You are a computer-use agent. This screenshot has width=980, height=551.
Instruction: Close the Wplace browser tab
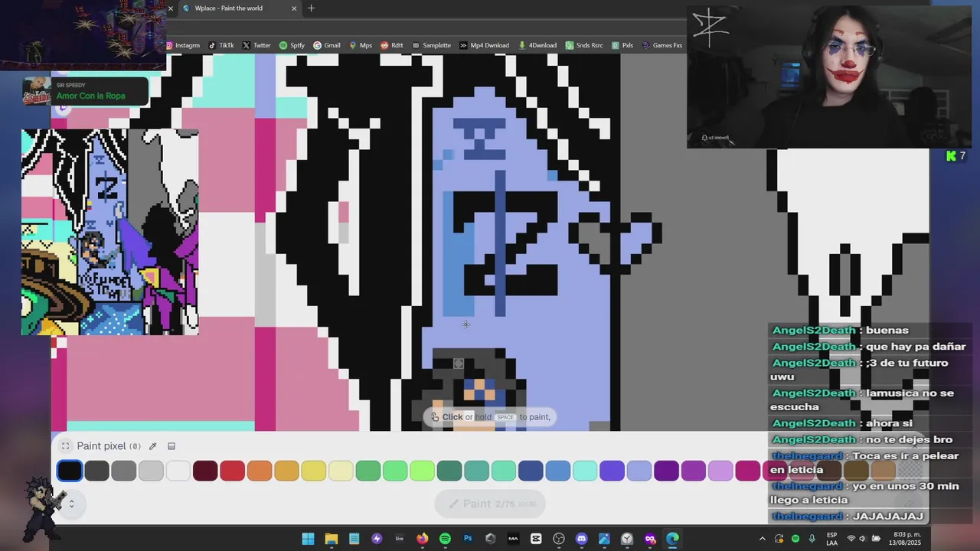point(294,8)
